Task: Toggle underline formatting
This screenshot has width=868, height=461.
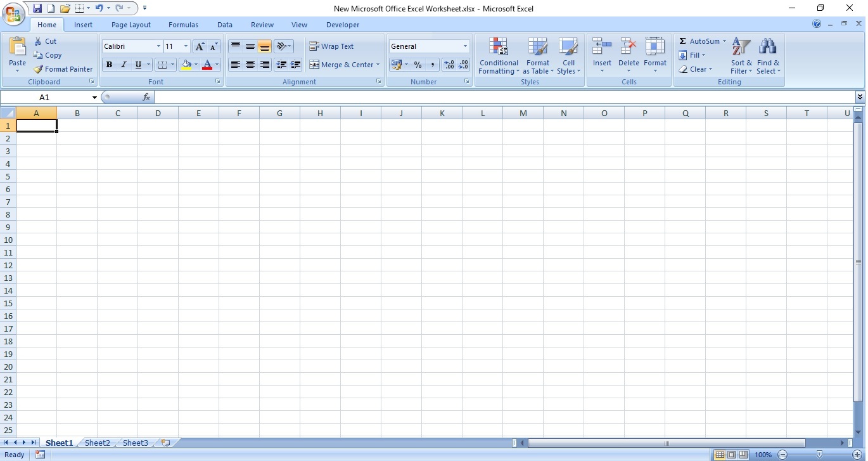Action: 138,65
